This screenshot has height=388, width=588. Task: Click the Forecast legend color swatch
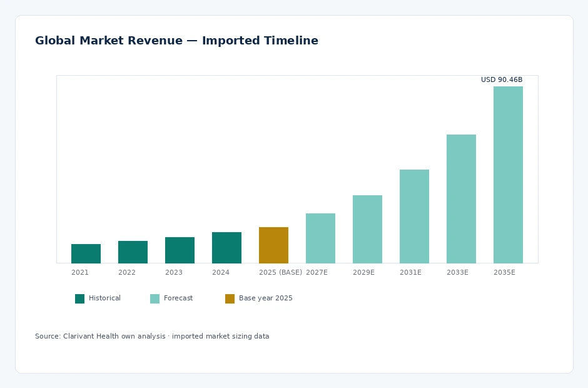(155, 299)
